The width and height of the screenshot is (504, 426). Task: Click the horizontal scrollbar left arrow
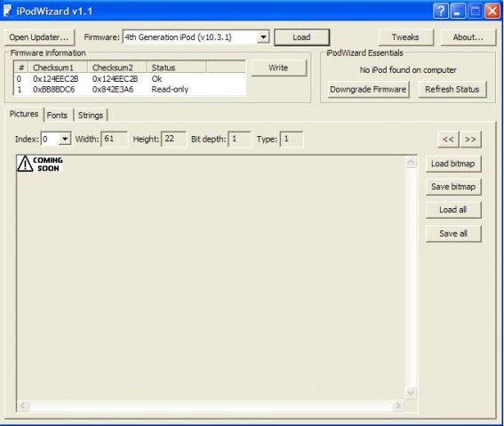(x=23, y=406)
